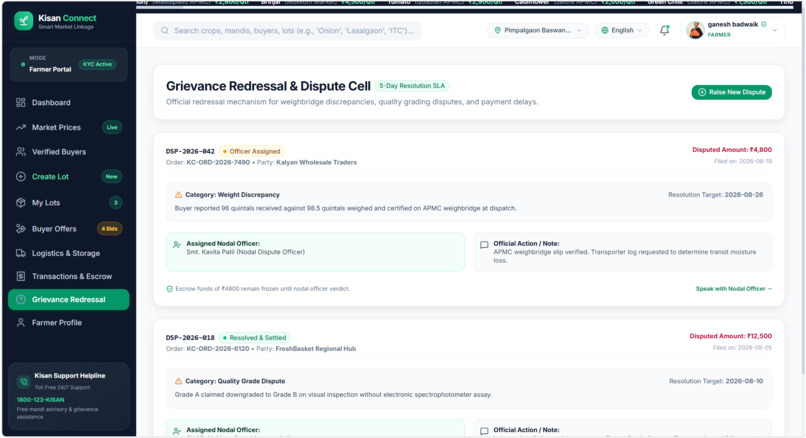Screen dimensions: 806x438
Task: Click the Farmer Profile person icon
Action: pyautogui.click(x=21, y=322)
